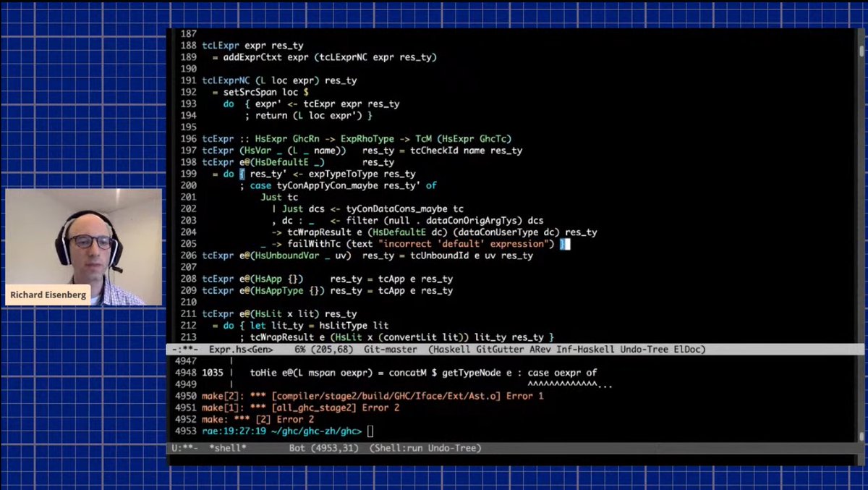Screen dimensions: 868x490
Task: Click "HsAppType {}" on line 209
Action: tap(287, 290)
